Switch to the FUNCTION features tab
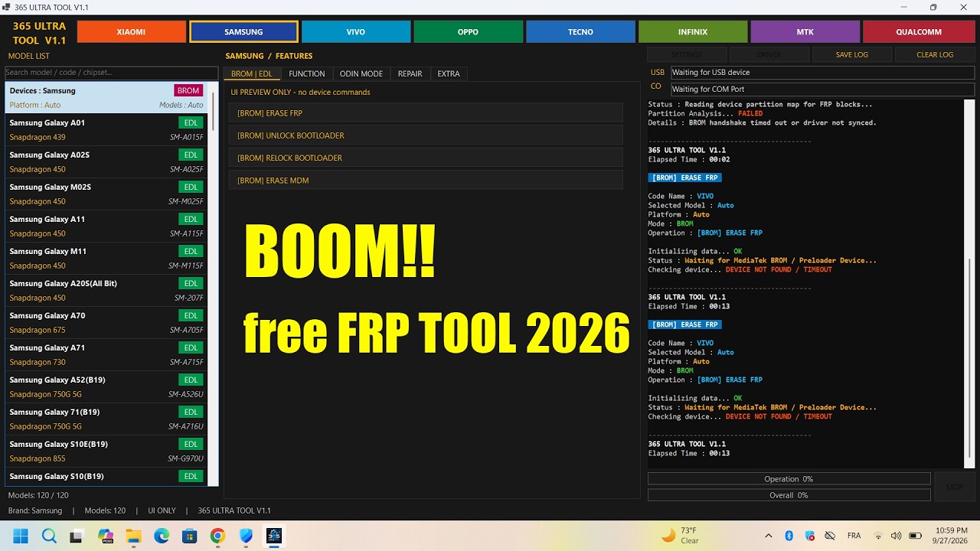This screenshot has width=980, height=551. (306, 74)
